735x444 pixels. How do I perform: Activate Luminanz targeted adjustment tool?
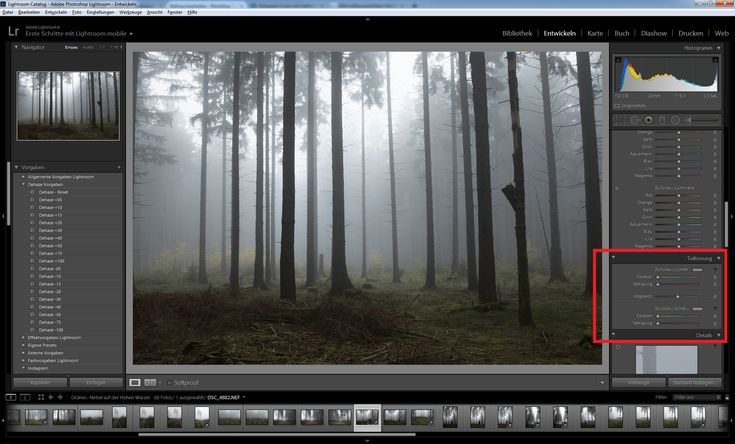(617, 188)
